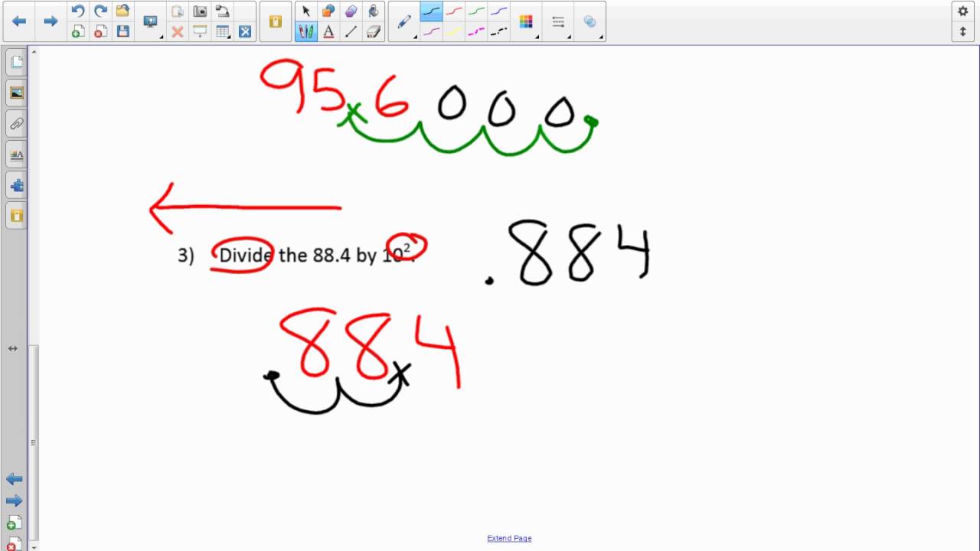Open the pen types dropdown
The width and height of the screenshot is (980, 551).
pos(405,21)
